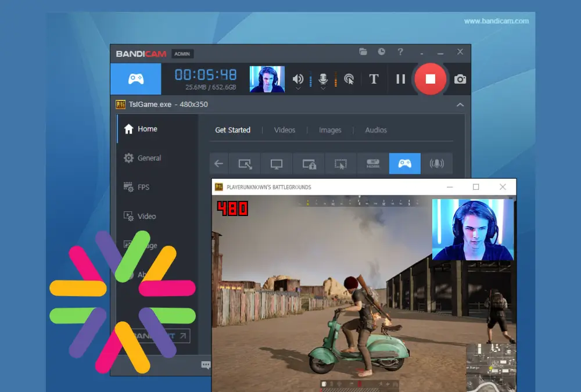
Task: Click the compass bar in the game window
Action: 358,202
